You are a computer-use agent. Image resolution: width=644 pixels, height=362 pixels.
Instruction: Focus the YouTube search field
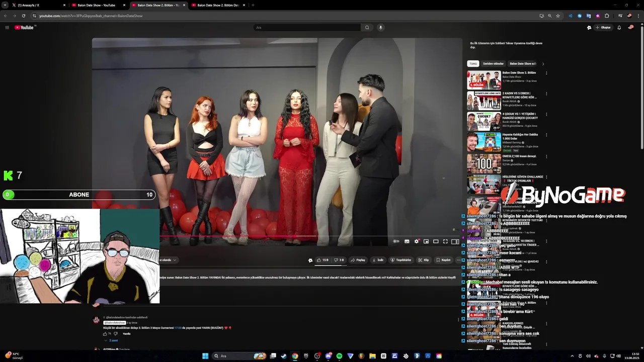click(x=307, y=28)
